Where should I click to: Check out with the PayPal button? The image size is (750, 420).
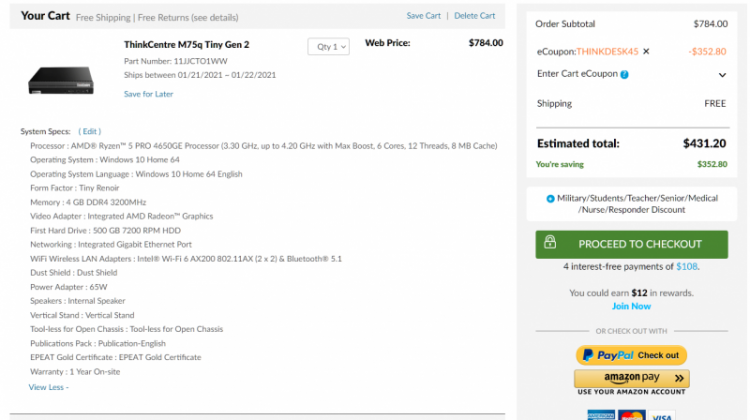coord(631,355)
